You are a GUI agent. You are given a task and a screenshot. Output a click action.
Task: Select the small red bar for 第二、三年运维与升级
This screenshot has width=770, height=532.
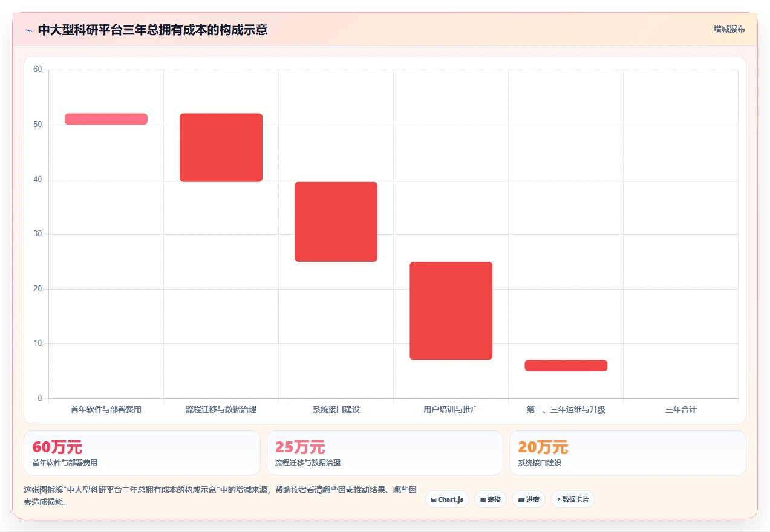tap(566, 365)
